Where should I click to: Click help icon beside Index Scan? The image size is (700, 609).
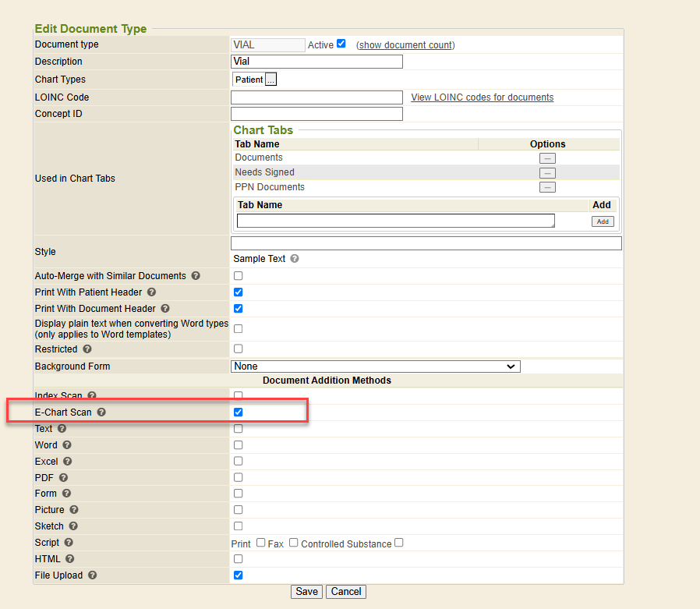[x=92, y=396]
